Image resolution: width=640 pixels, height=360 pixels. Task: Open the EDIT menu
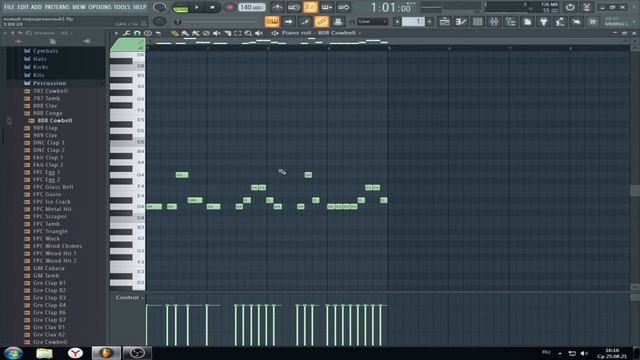coord(23,7)
